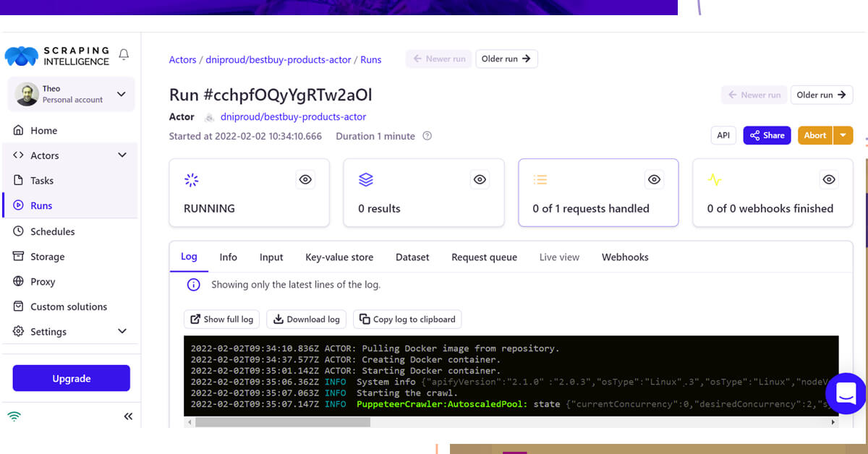868x454 pixels.
Task: Click the results layers icon
Action: coord(366,180)
